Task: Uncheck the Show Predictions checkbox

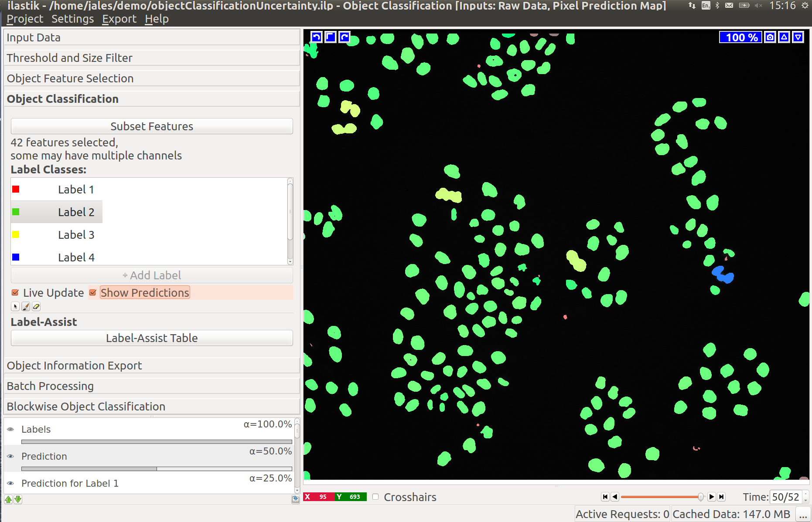Action: (x=93, y=293)
